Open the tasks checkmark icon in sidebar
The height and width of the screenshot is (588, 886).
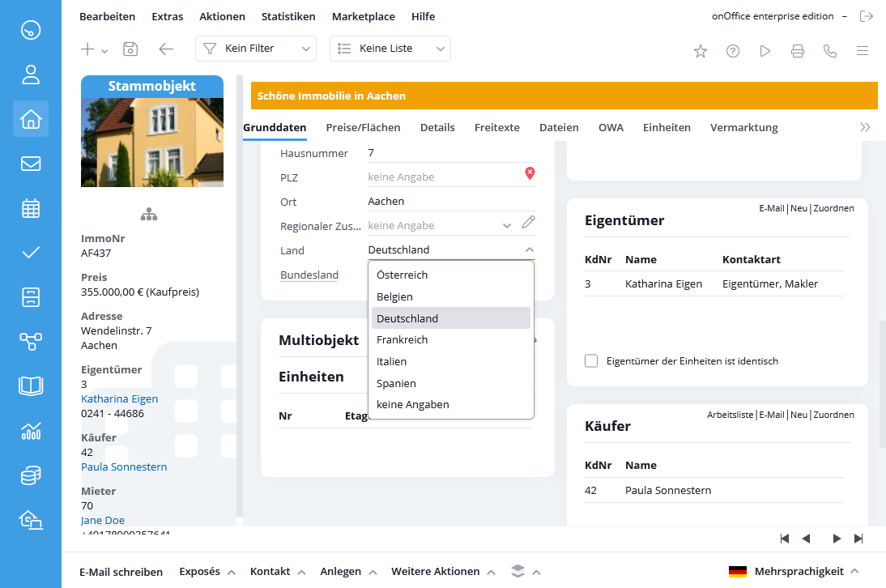(31, 253)
